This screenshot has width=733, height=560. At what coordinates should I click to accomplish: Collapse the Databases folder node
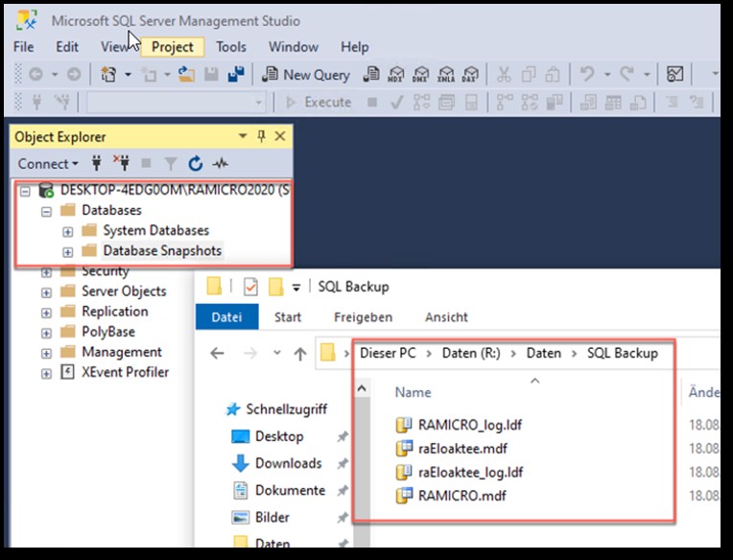point(46,212)
